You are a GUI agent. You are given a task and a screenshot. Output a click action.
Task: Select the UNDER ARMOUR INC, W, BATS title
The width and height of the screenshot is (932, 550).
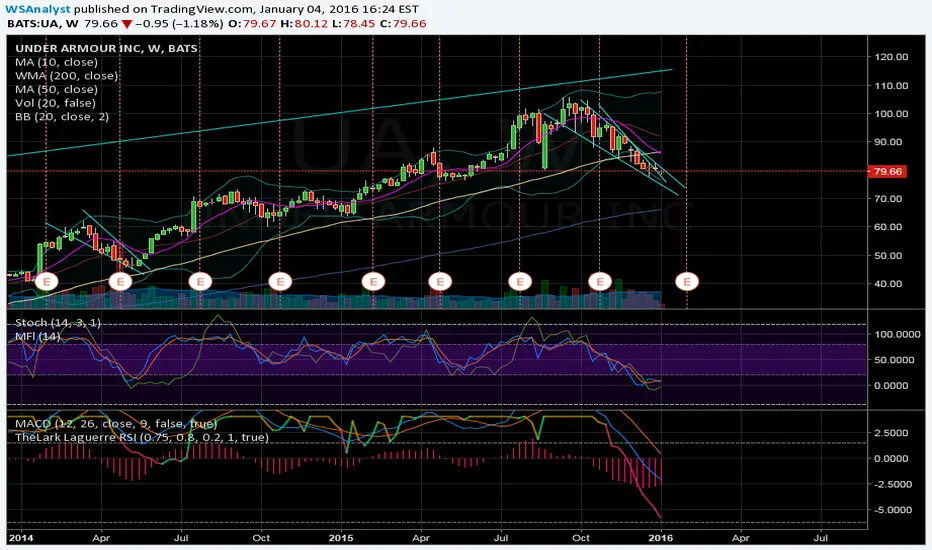pyautogui.click(x=106, y=49)
